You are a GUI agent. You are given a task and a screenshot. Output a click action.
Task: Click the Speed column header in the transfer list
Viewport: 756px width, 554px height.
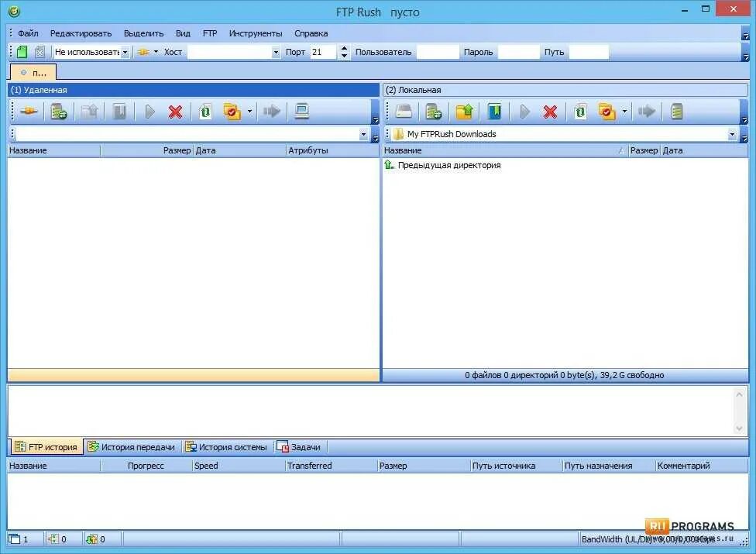tap(239, 466)
